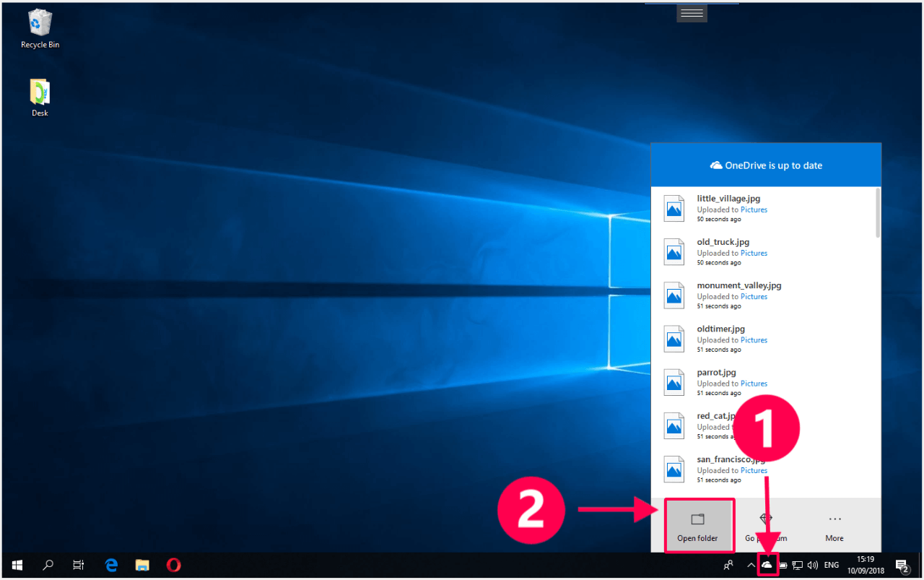
Task: Open Pictures link under little_village.jpg
Action: click(754, 209)
